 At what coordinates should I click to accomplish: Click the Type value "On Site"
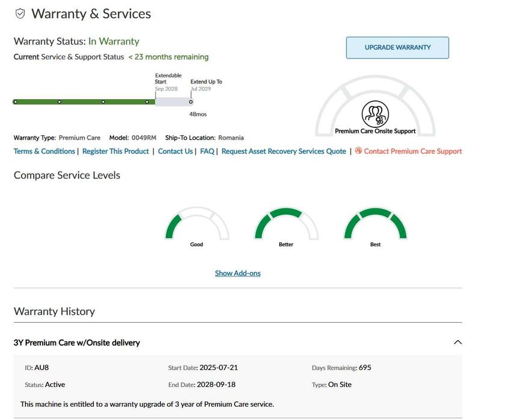click(x=340, y=385)
